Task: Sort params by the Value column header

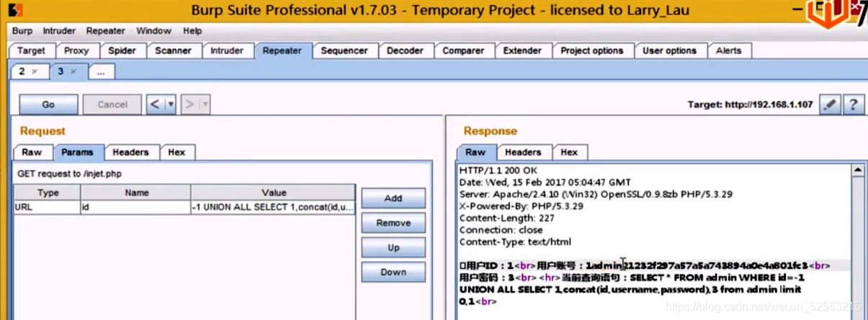Action: [273, 192]
